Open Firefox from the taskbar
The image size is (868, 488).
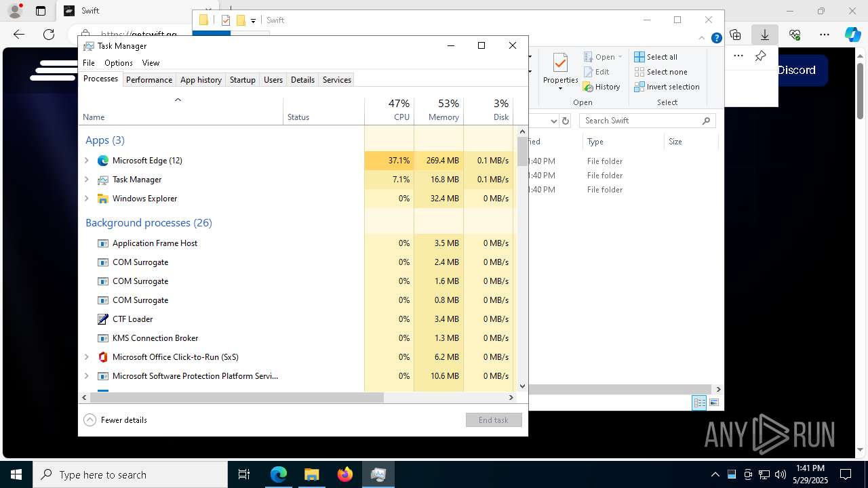pos(345,474)
